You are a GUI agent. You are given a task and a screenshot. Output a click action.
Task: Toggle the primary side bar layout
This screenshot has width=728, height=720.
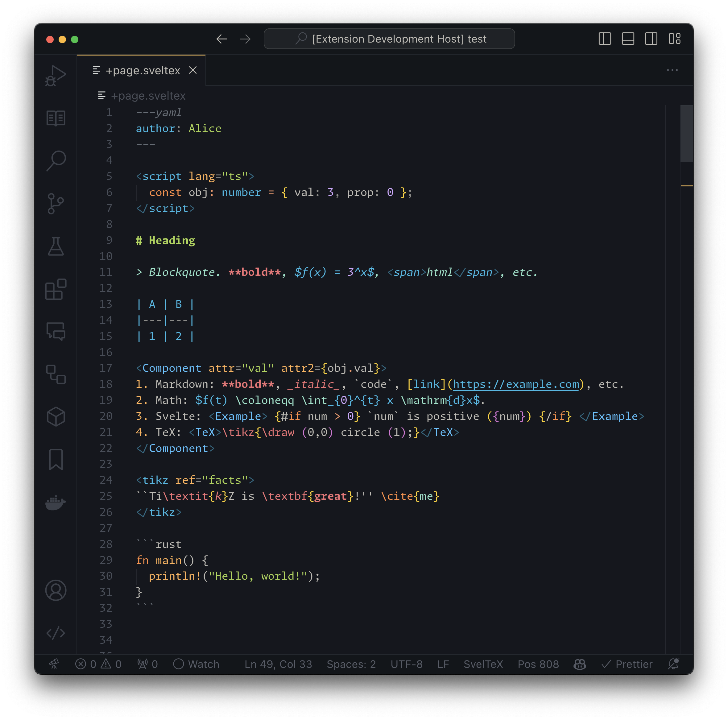coord(604,39)
